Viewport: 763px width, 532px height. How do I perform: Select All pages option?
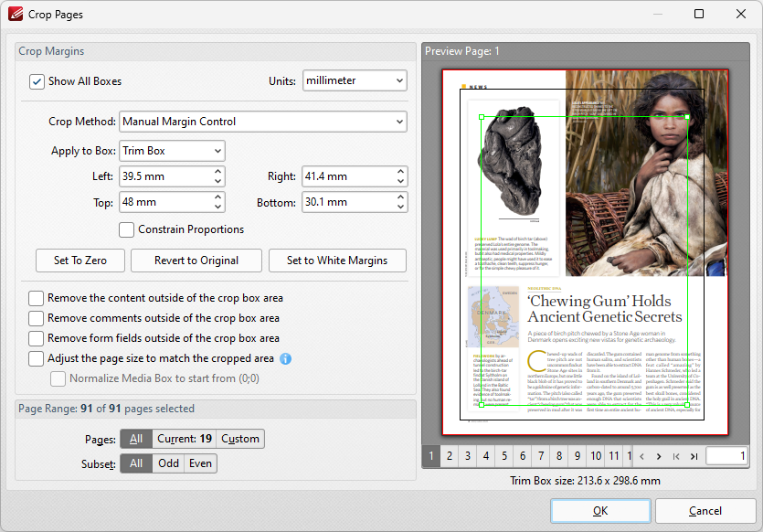click(x=136, y=439)
